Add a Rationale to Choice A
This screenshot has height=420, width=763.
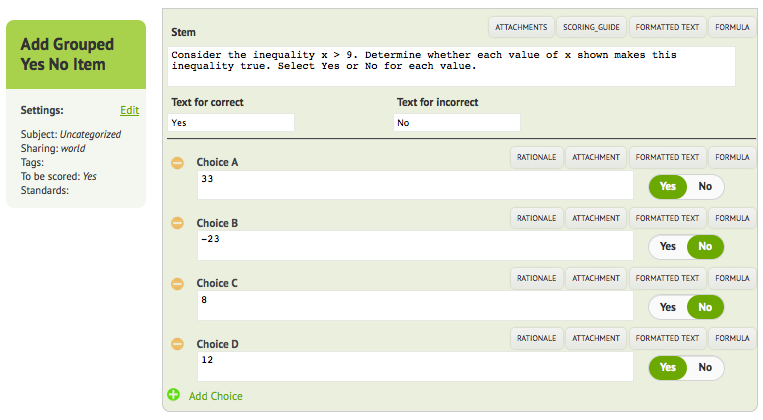click(536, 157)
